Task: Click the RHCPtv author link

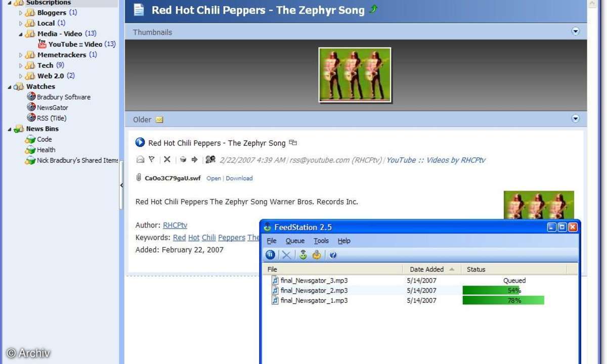Action: tap(175, 225)
